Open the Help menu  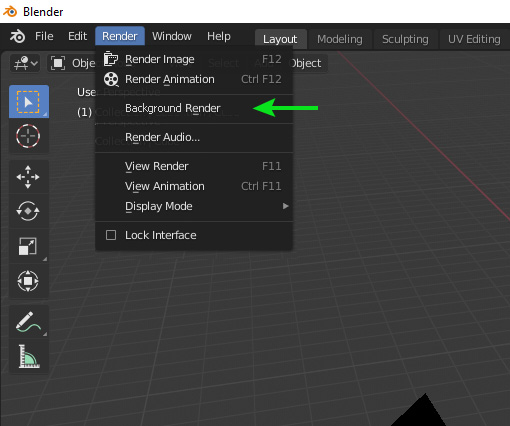(219, 36)
